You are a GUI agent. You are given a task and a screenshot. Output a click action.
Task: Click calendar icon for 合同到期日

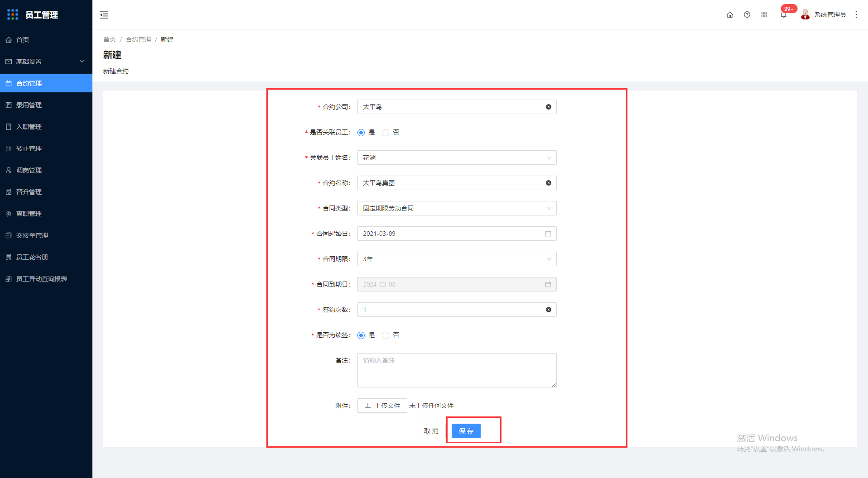point(548,284)
